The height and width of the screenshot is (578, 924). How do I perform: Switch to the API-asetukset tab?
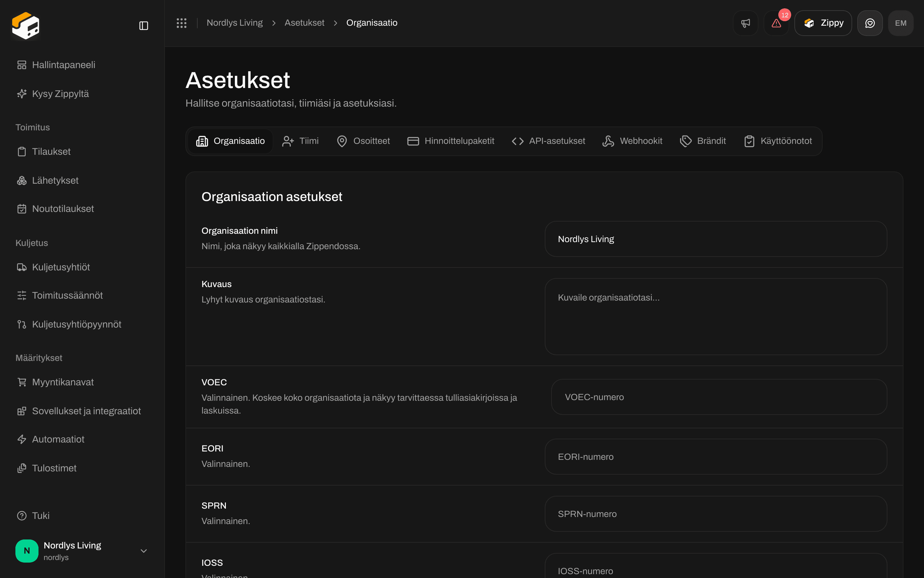(x=548, y=141)
